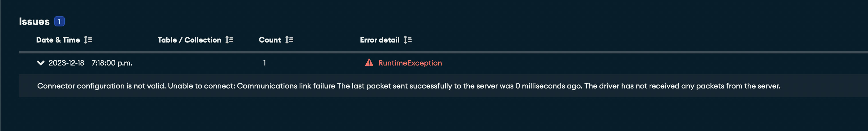Click the "Connector configuration is not valid" text
This screenshot has height=131, width=868.
click(101, 86)
